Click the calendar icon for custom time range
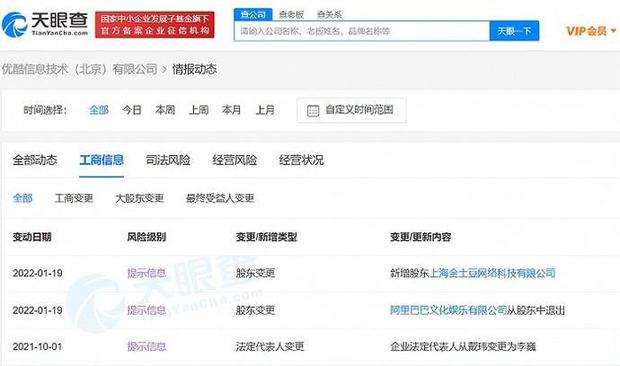Image resolution: width=620 pixels, height=366 pixels. pyautogui.click(x=313, y=110)
